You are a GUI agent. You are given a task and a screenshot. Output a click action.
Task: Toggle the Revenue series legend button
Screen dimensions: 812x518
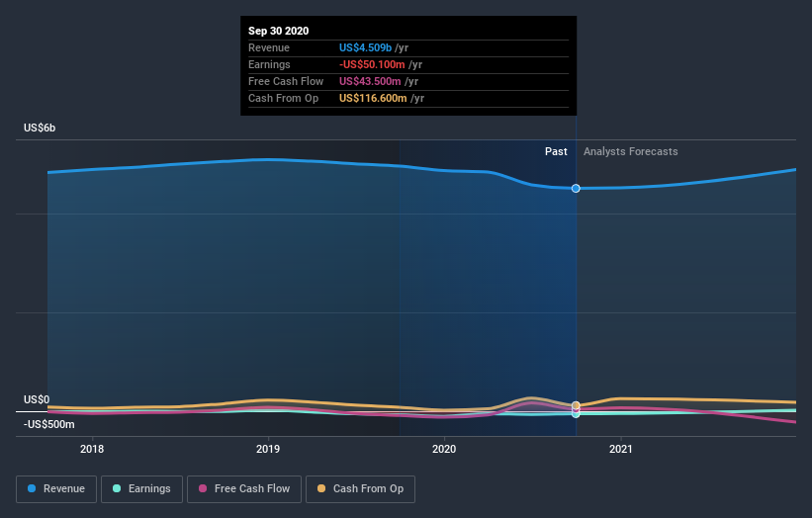pos(56,489)
